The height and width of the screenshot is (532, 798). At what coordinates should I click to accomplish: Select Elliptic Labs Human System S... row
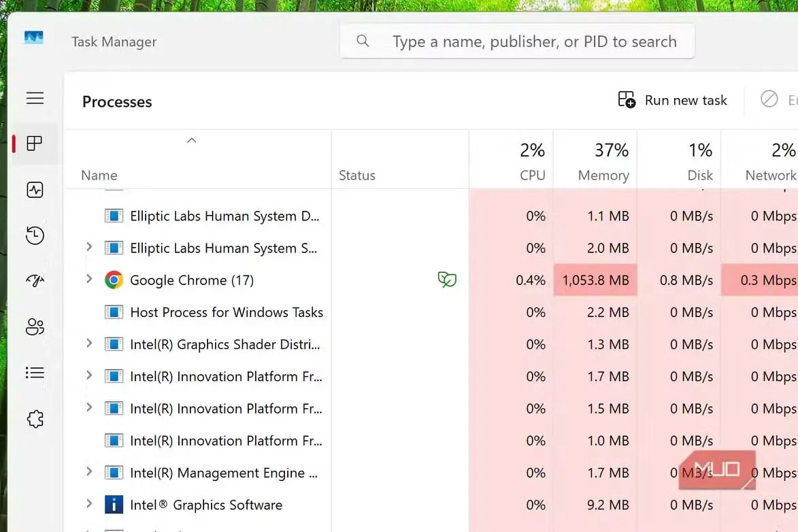pos(431,248)
